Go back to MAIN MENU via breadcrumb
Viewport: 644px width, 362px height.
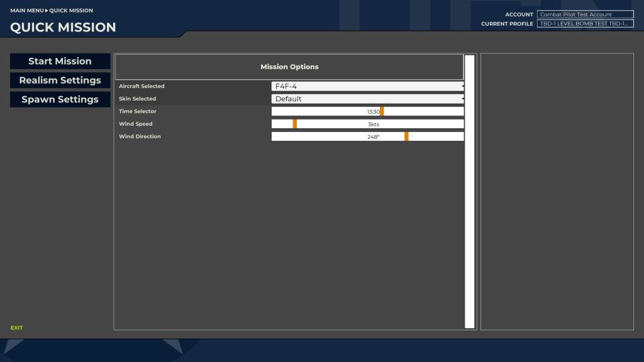pyautogui.click(x=26, y=11)
